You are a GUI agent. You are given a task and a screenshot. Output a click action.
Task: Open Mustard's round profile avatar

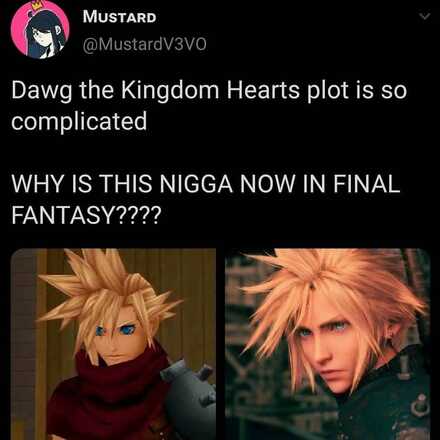(x=40, y=30)
